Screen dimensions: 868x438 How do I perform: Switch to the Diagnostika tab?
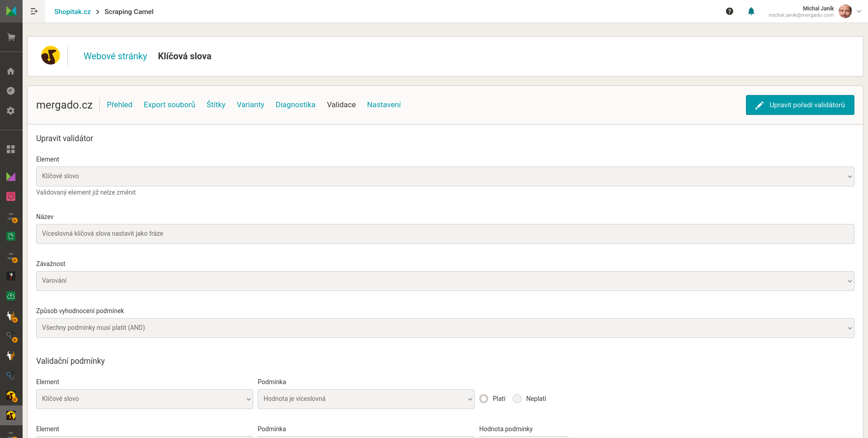[x=295, y=105]
